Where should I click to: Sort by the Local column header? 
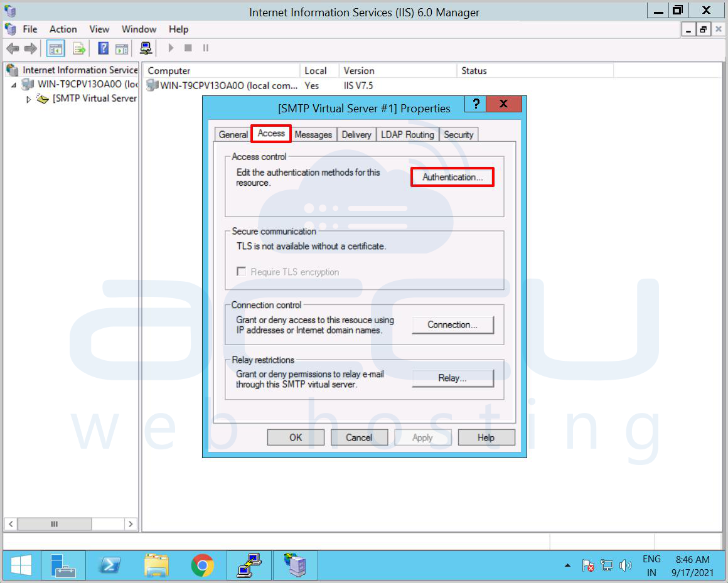coord(319,70)
